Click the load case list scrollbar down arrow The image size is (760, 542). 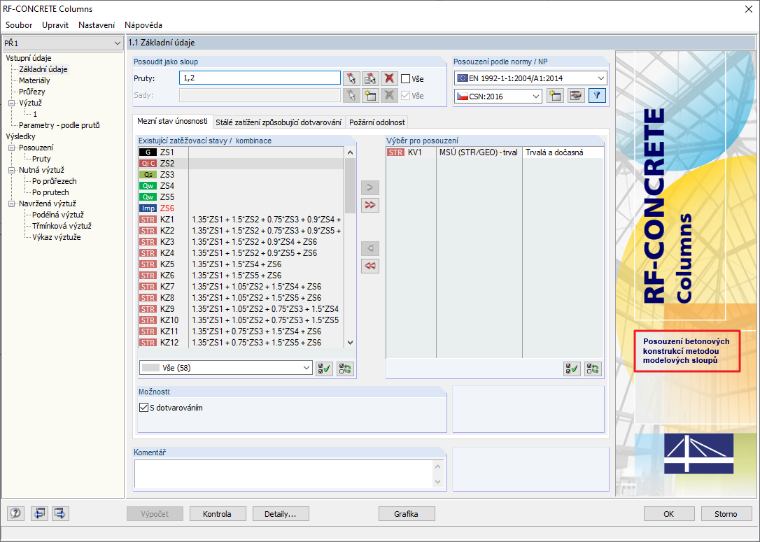click(x=350, y=343)
